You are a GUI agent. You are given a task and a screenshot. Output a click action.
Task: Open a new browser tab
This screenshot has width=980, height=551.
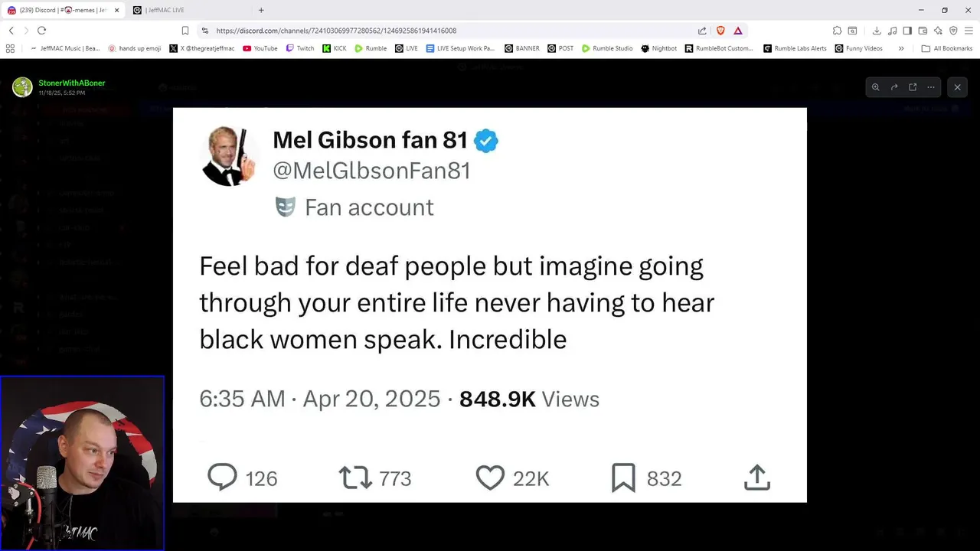pos(261,10)
